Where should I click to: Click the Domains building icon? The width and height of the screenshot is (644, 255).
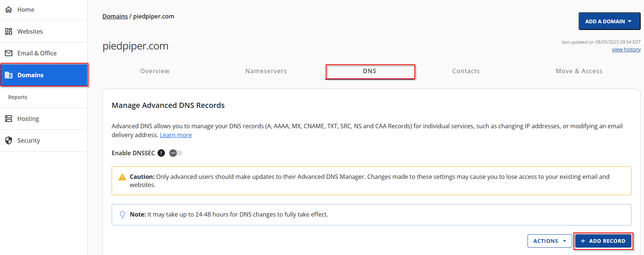pos(9,75)
